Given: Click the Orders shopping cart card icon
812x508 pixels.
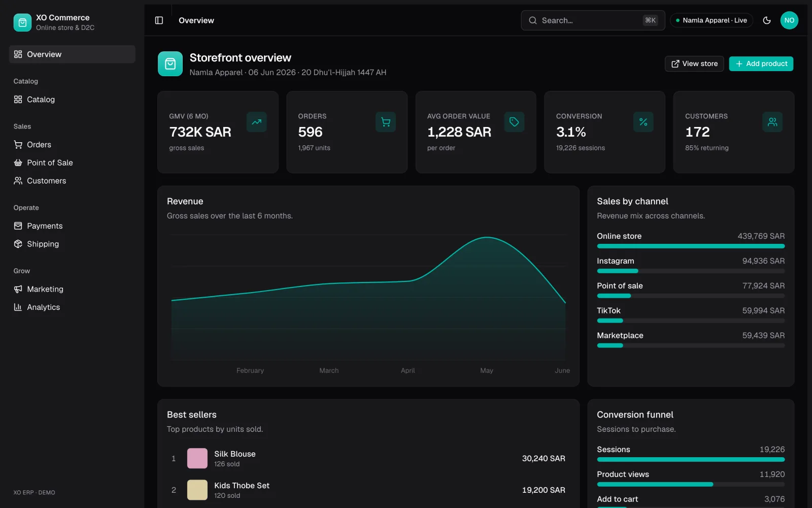Looking at the screenshot, I should click(386, 122).
